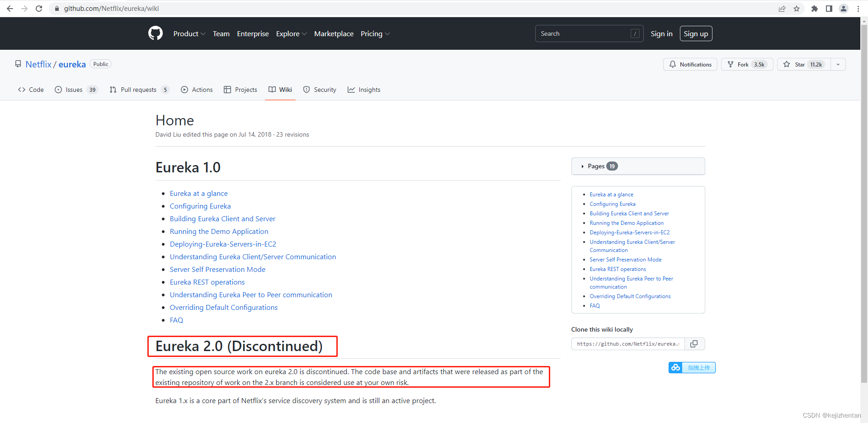Bookmark page with star icon in address bar
This screenshot has width=868, height=423.
click(797, 9)
